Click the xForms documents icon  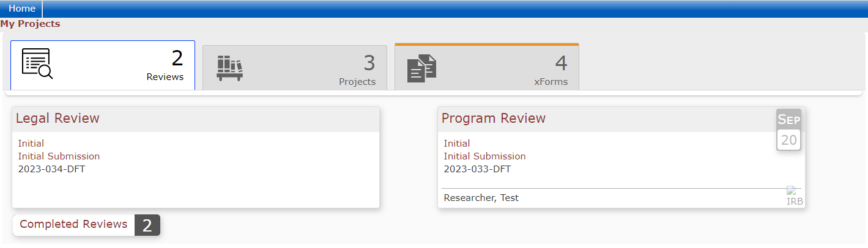pos(421,68)
